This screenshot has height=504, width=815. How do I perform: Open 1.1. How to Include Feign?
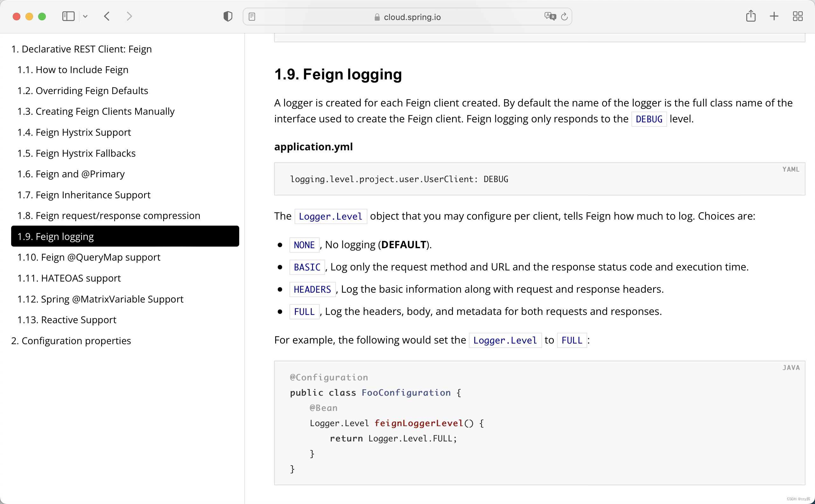(x=73, y=70)
